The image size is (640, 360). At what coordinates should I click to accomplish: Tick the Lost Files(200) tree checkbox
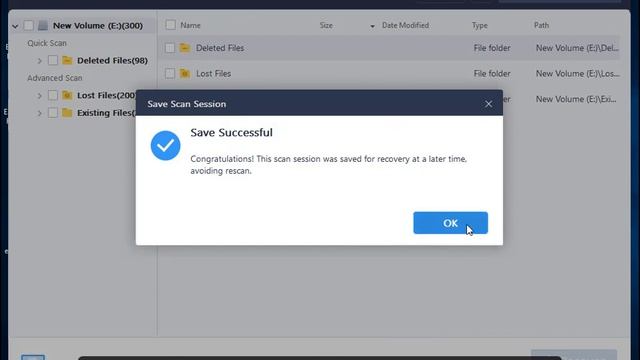(53, 95)
